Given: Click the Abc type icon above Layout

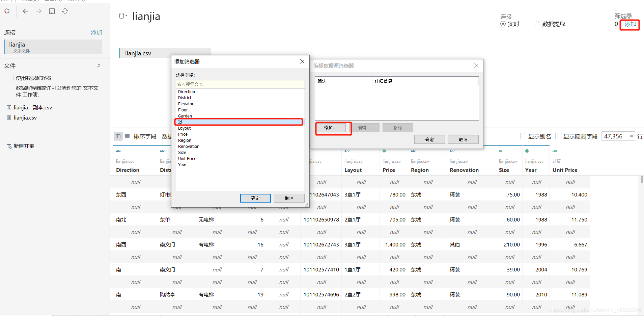Looking at the screenshot, I should (347, 151).
